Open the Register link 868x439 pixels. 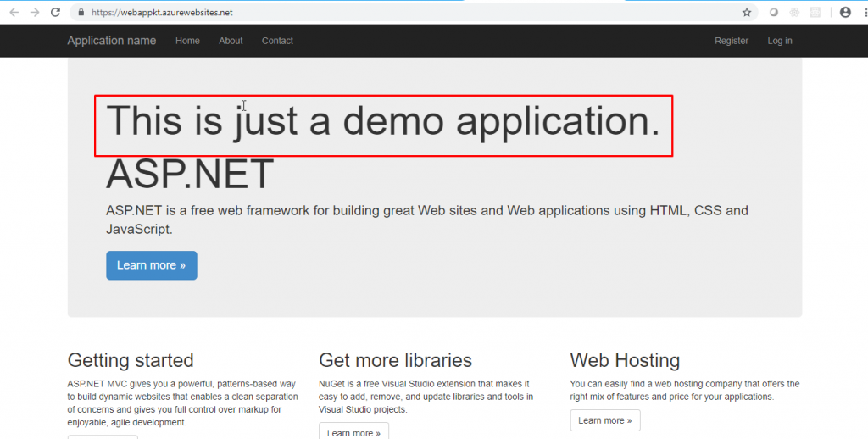click(732, 41)
